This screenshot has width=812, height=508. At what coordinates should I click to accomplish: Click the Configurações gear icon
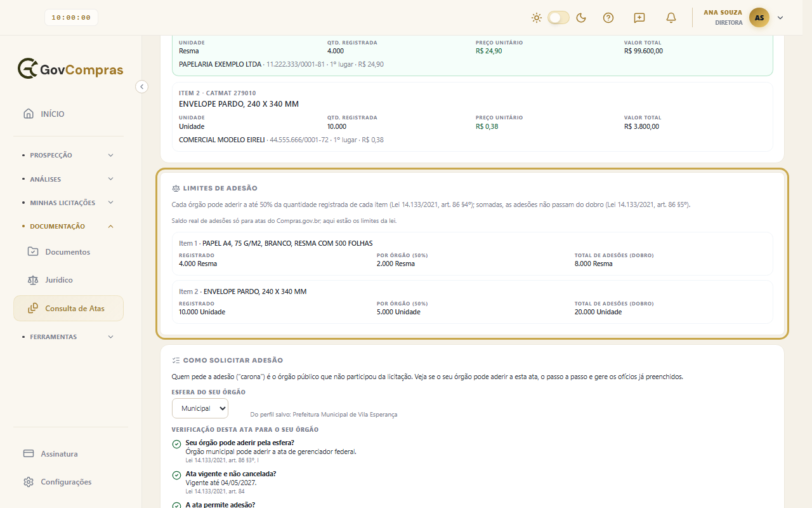pyautogui.click(x=29, y=482)
